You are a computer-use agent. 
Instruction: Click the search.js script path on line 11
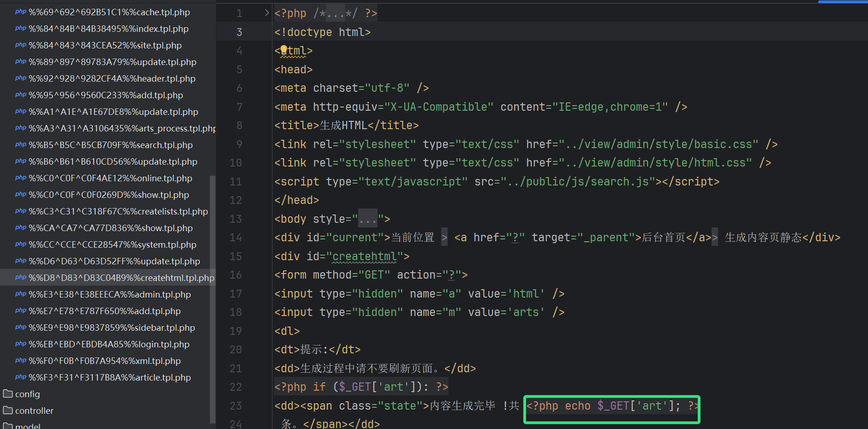[x=581, y=182]
